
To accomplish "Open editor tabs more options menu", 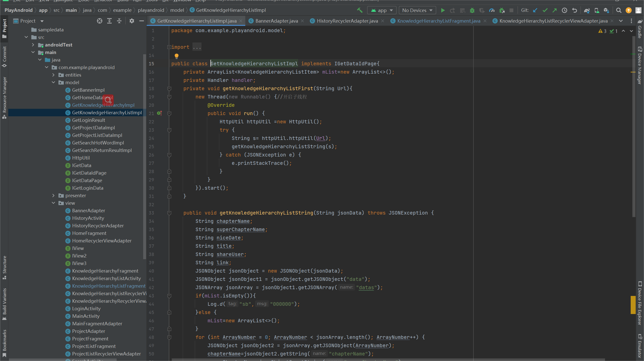I will 631,21.
